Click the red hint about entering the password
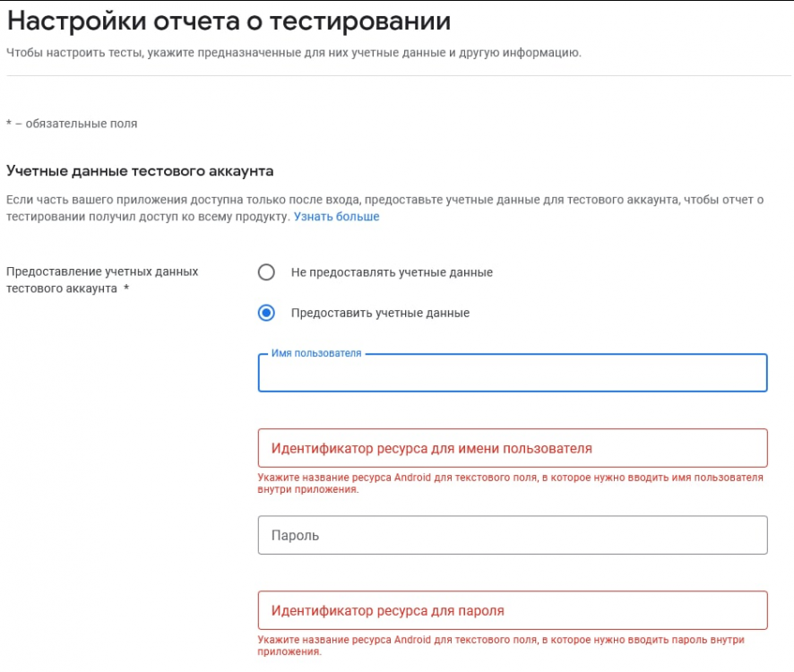Viewport: 794px width, 672px height. (501, 645)
